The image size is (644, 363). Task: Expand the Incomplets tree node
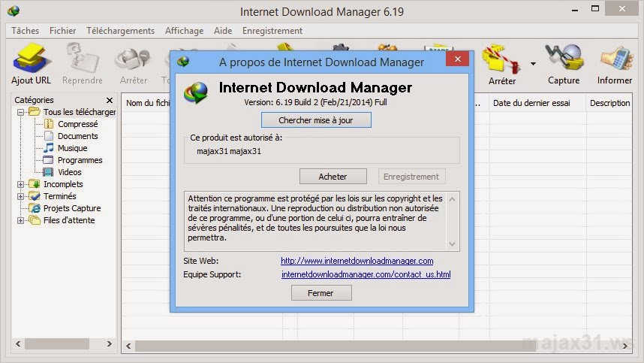click(x=20, y=184)
